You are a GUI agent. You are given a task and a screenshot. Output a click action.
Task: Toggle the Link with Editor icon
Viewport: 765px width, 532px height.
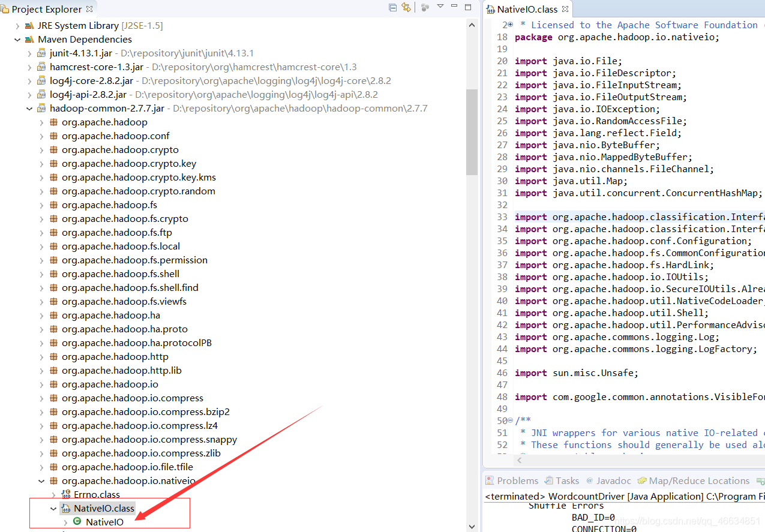click(x=407, y=7)
